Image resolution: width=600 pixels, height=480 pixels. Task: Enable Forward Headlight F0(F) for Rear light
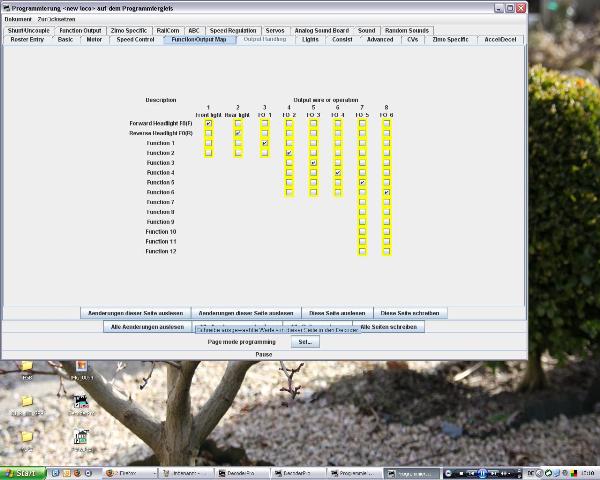point(238,124)
